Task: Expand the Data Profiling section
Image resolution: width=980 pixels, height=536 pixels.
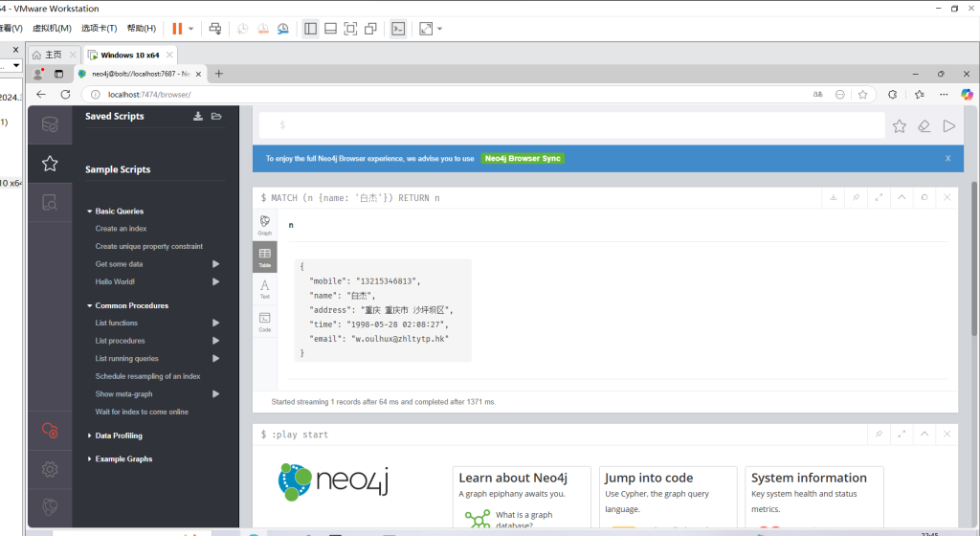Action: click(x=118, y=435)
